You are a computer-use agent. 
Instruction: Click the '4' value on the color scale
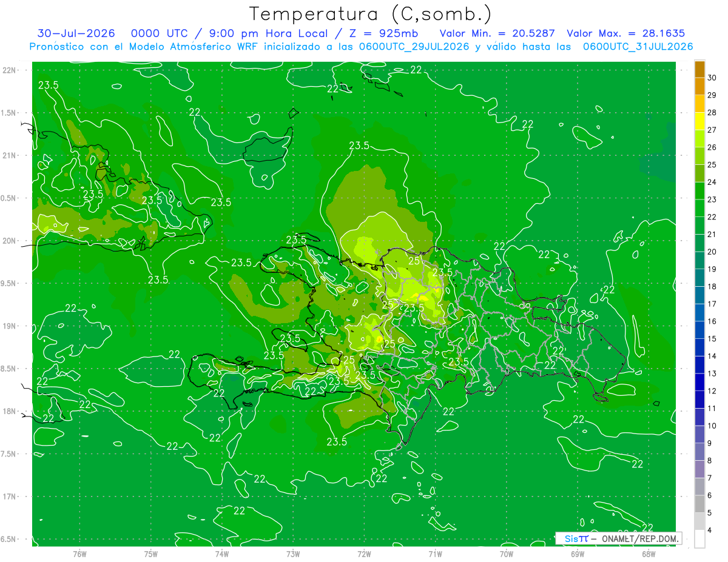click(x=710, y=530)
